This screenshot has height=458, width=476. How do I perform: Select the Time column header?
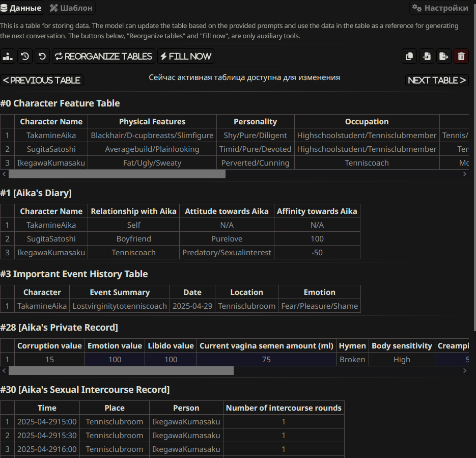point(47,408)
